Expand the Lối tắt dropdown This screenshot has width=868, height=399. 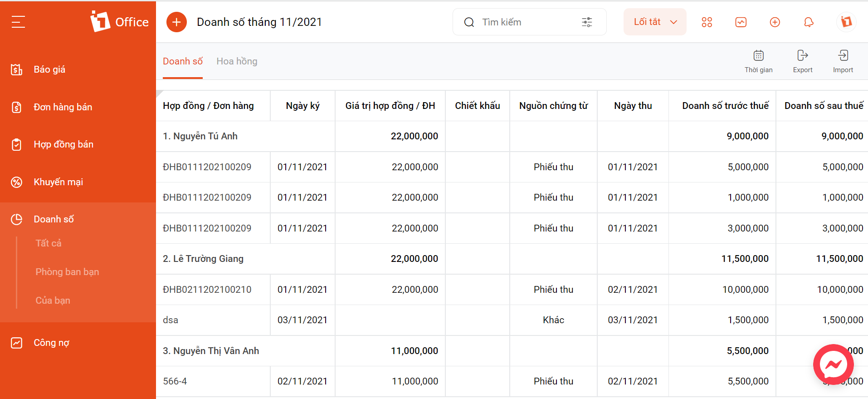654,22
